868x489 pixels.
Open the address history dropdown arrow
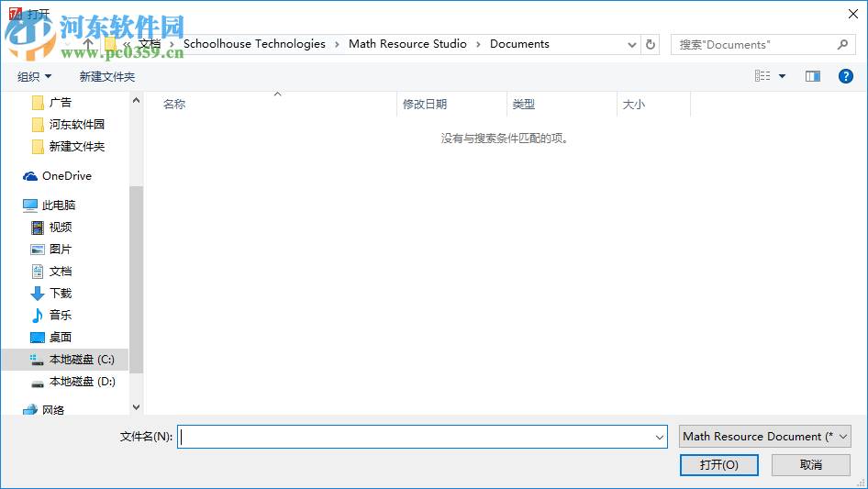click(631, 45)
